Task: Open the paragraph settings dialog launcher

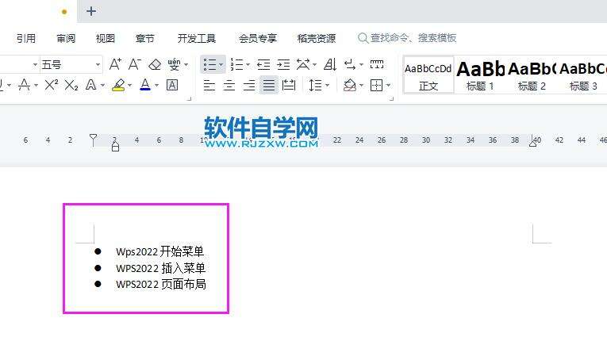Action: tap(392, 99)
